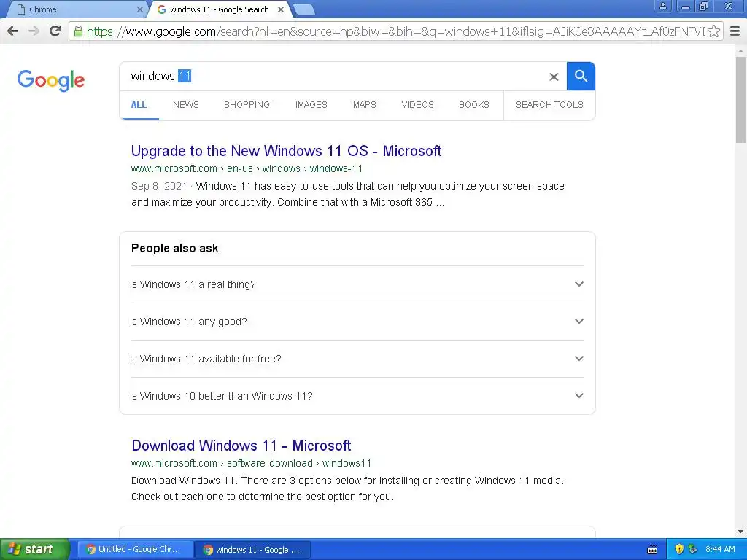747x560 pixels.
Task: Click the scrollbar up arrow
Action: click(x=741, y=50)
